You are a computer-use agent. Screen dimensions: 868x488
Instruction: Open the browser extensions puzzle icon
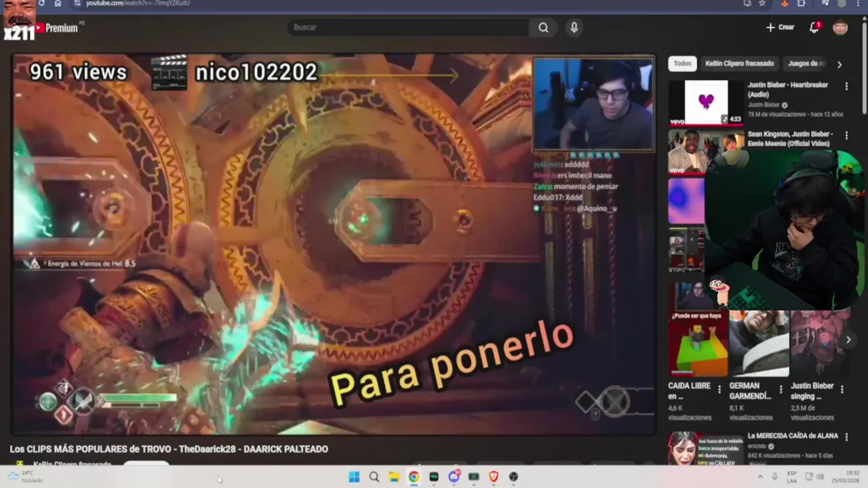coord(802,3)
